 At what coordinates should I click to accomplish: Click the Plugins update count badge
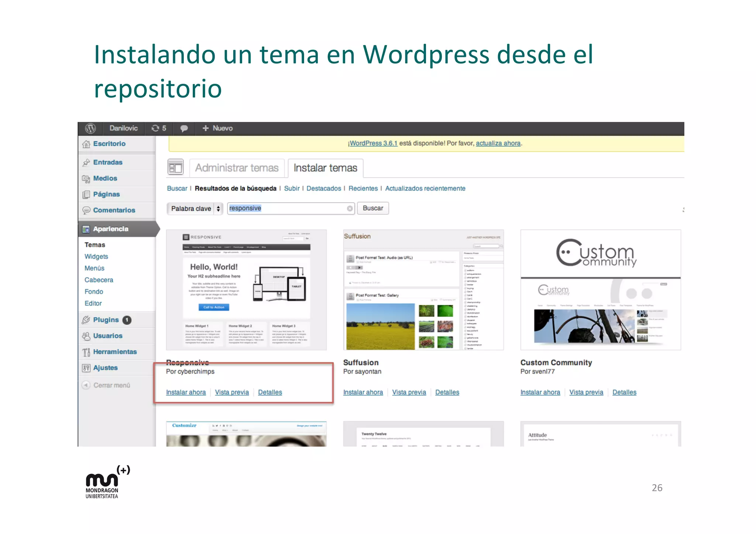(127, 320)
